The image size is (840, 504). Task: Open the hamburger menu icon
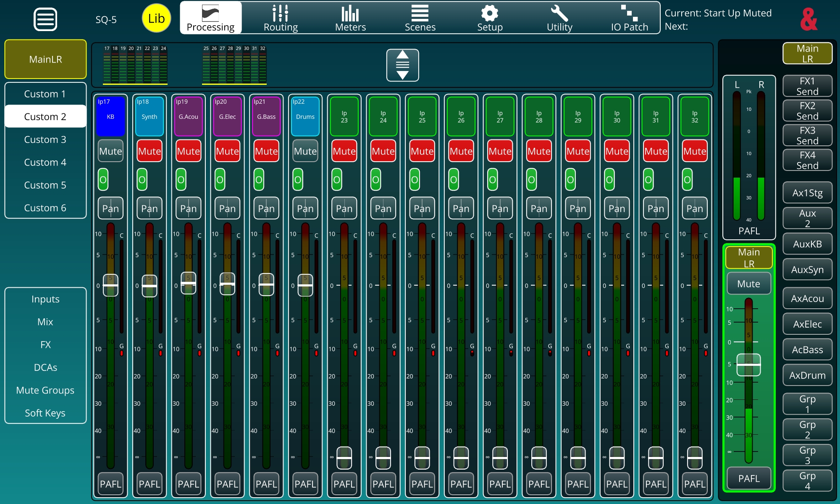coord(45,19)
